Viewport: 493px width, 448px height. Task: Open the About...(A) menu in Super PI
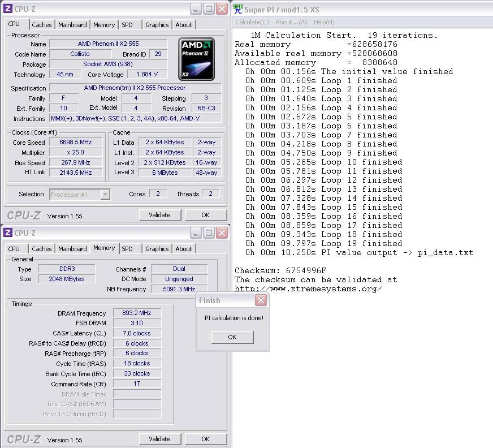point(291,22)
